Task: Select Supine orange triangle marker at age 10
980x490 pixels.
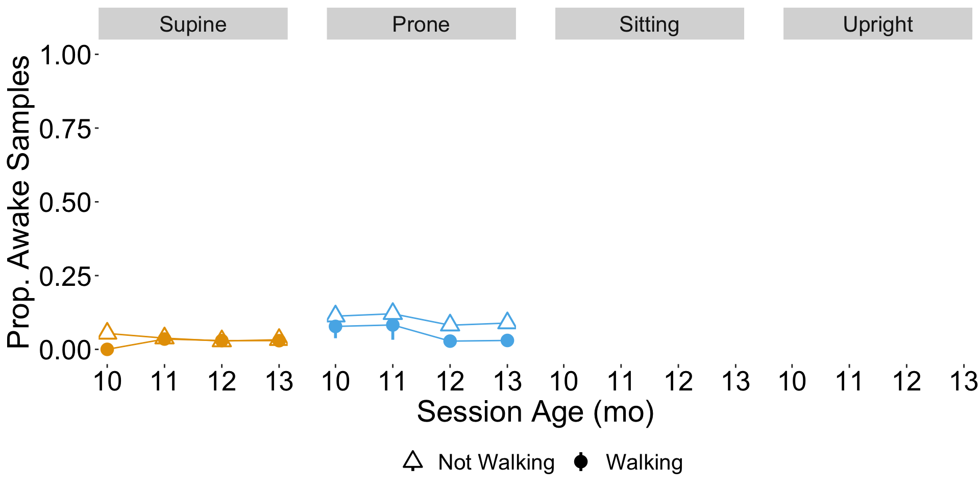Action: (107, 332)
